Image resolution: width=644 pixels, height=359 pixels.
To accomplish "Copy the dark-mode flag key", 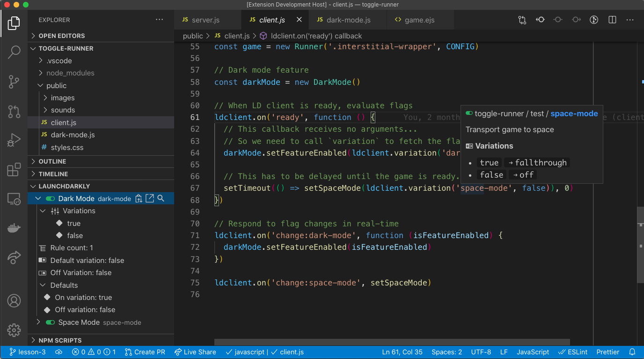I will (139, 198).
